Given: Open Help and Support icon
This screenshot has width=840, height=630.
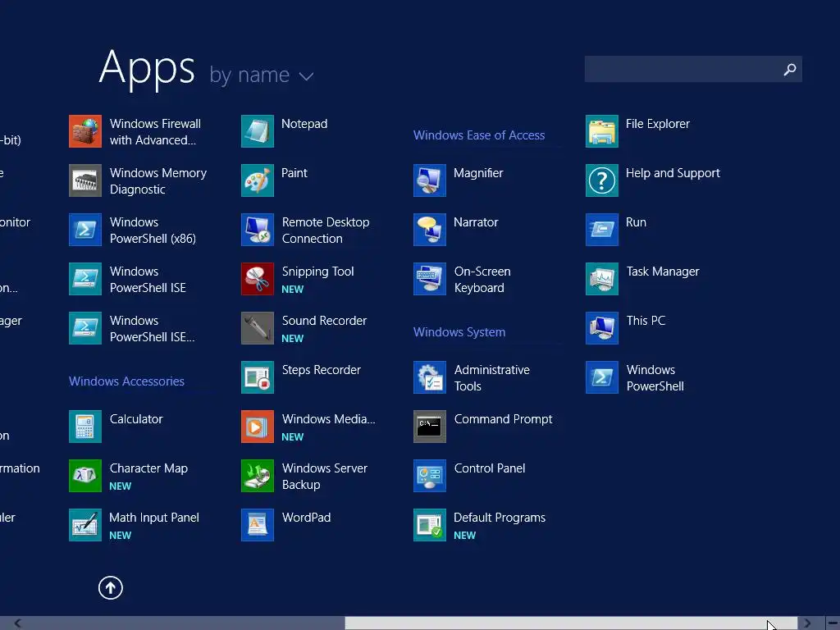Looking at the screenshot, I should tap(602, 180).
